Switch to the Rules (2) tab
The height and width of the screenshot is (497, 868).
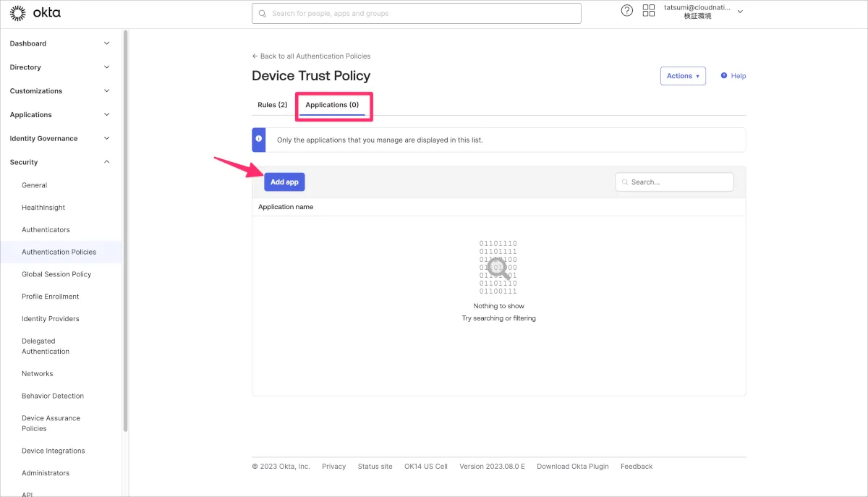(x=272, y=105)
